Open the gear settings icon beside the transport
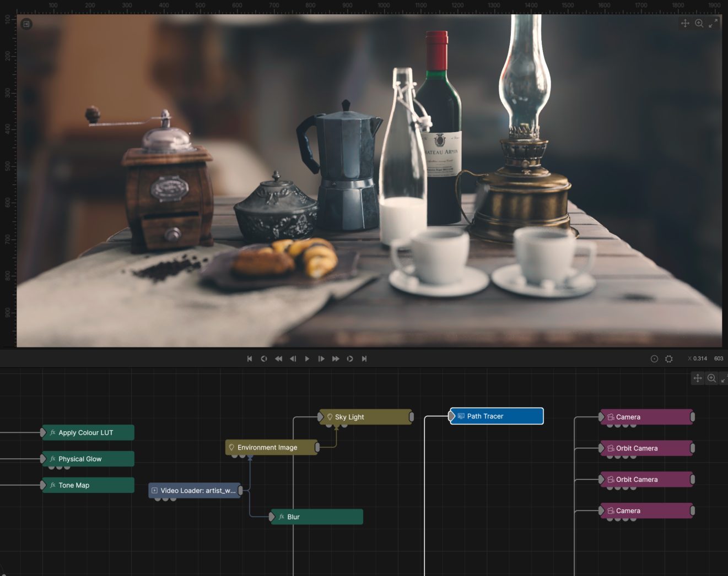 click(669, 358)
